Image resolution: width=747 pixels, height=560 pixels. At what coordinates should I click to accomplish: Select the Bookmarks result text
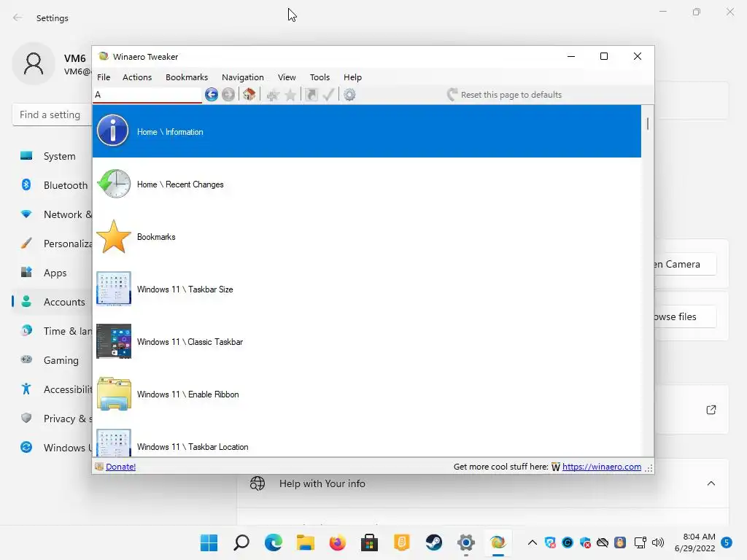point(156,237)
